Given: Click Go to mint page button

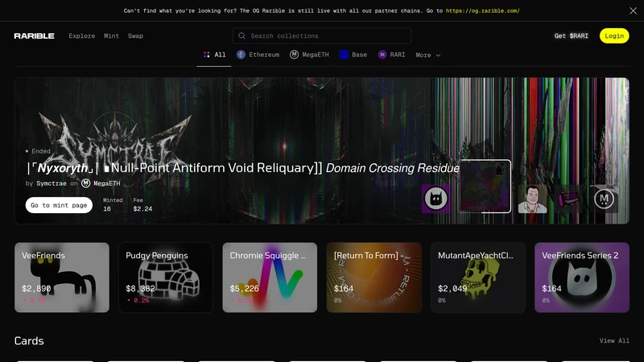Looking at the screenshot, I should click(59, 205).
